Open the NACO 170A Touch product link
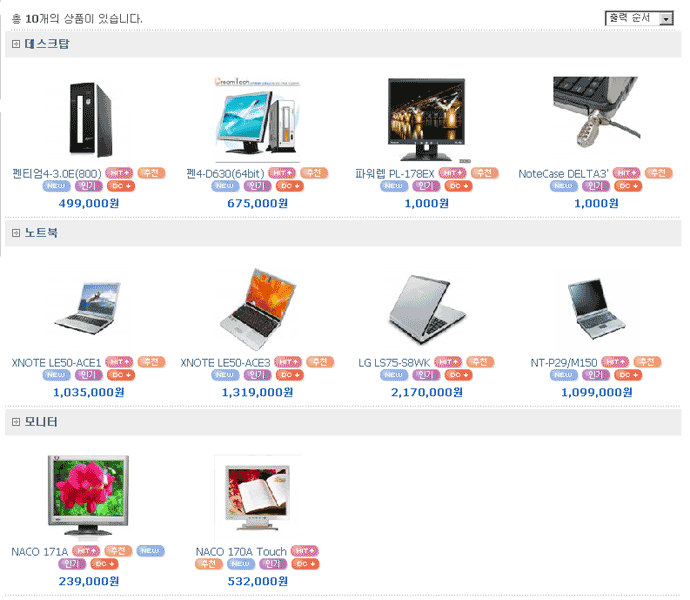690x600 pixels. (x=241, y=552)
